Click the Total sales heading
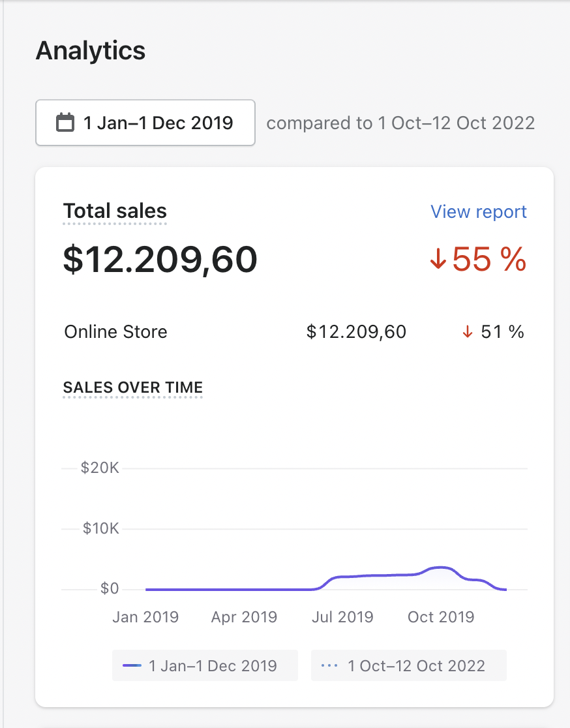 (x=115, y=211)
